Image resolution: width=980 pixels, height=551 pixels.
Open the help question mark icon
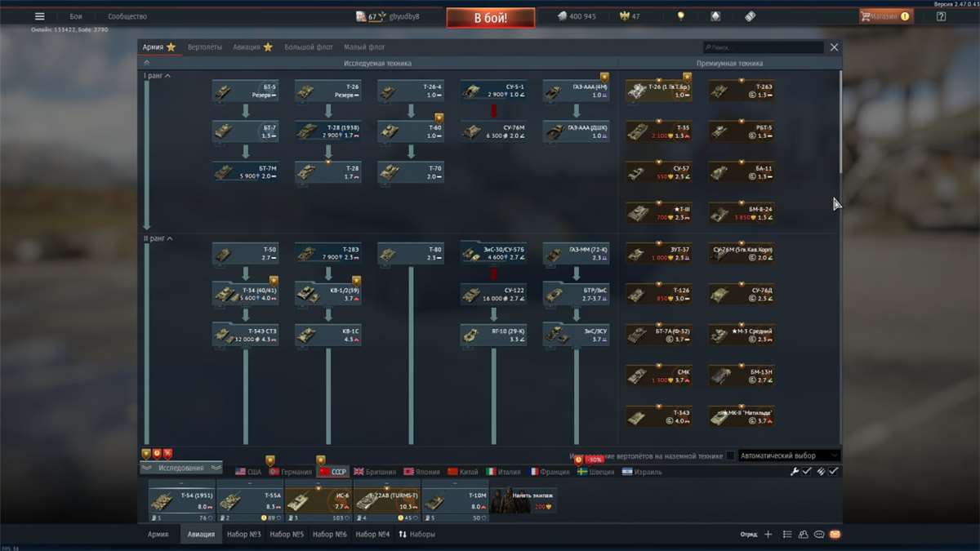941,16
